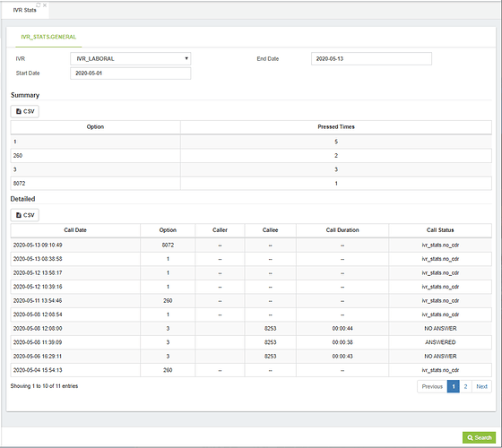Sort by Call Date column header

(75, 230)
